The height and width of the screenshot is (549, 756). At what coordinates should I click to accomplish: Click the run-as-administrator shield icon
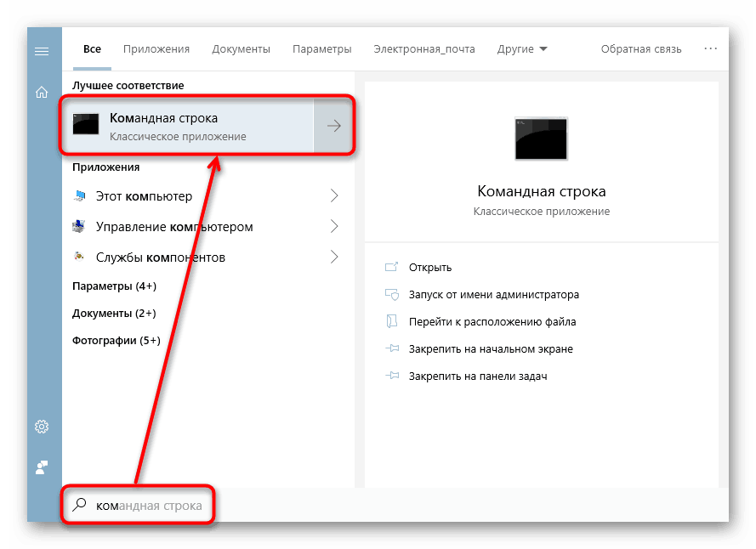(391, 294)
